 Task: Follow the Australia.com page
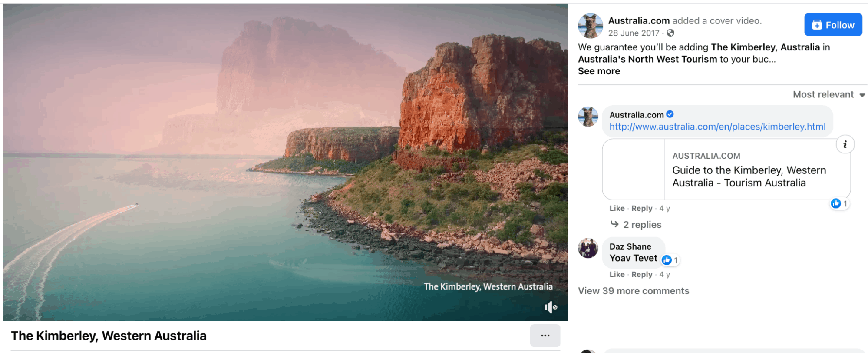point(833,25)
